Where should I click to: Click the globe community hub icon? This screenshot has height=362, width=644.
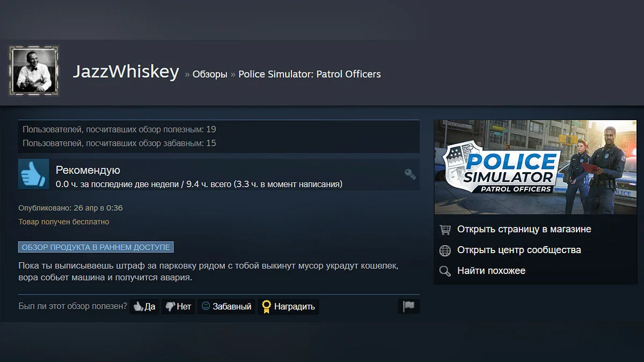[x=445, y=250]
